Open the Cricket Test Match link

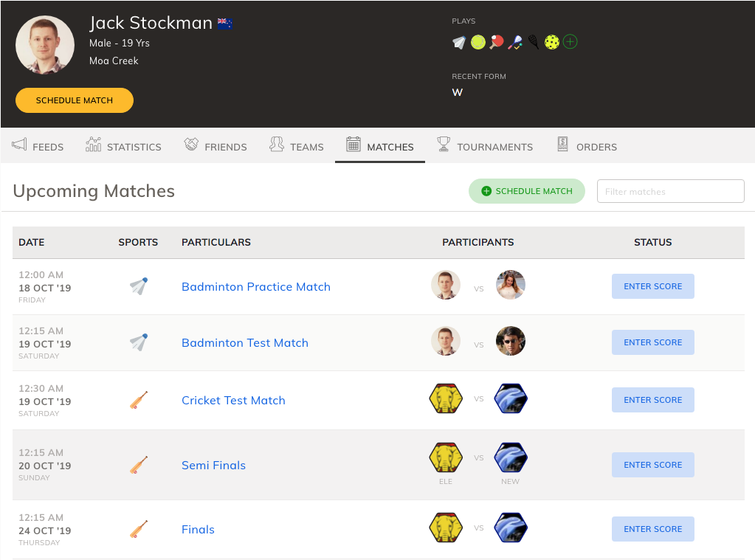pyautogui.click(x=233, y=400)
